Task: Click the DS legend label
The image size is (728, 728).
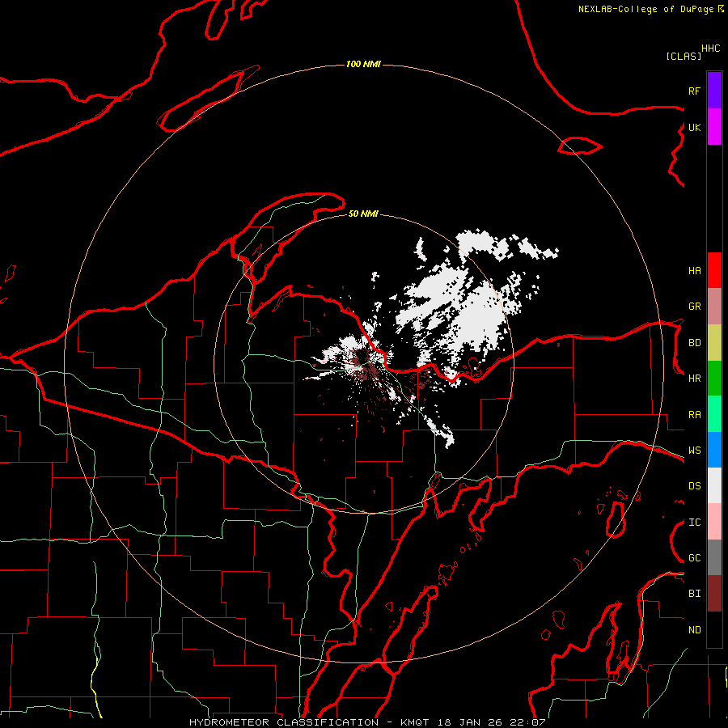Action: 694,486
